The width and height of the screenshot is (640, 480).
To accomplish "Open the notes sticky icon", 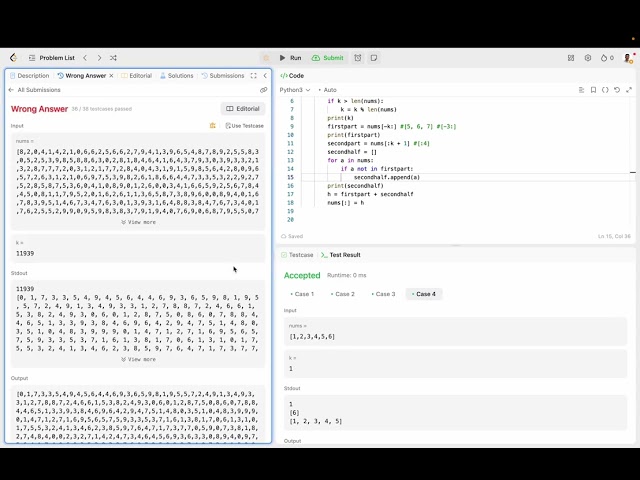I will (374, 58).
